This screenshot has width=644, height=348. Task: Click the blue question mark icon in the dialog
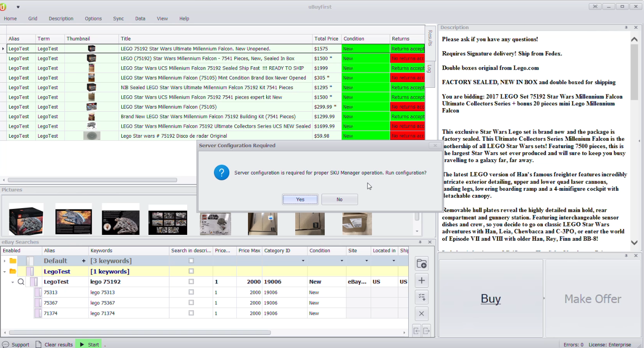(222, 173)
